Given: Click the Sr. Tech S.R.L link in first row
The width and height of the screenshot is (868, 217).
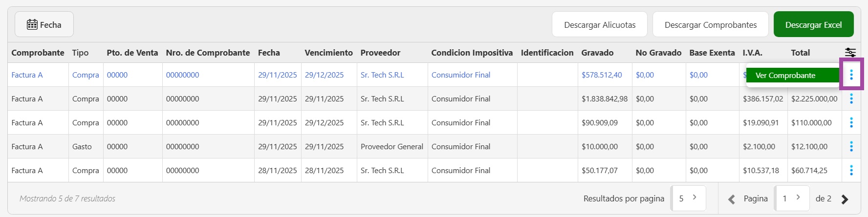Looking at the screenshot, I should tap(382, 75).
